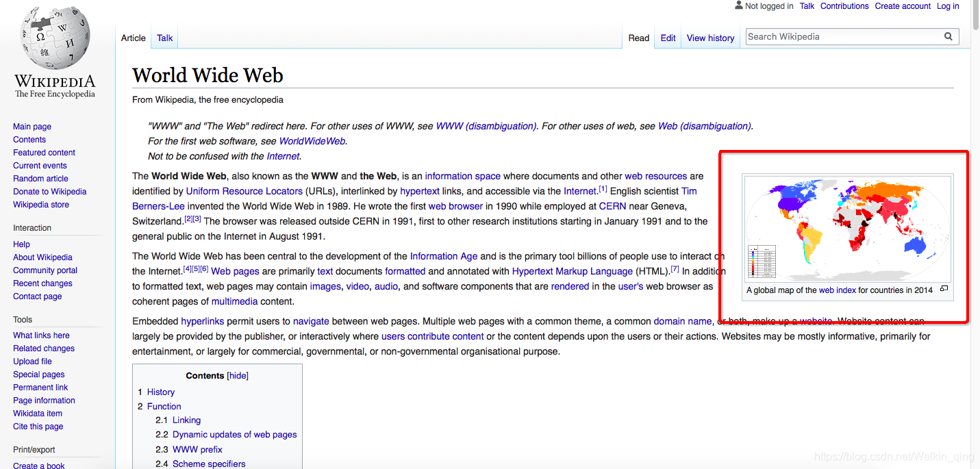The height and width of the screenshot is (469, 980).
Task: Open Hypertext Markup Language link
Action: point(573,271)
